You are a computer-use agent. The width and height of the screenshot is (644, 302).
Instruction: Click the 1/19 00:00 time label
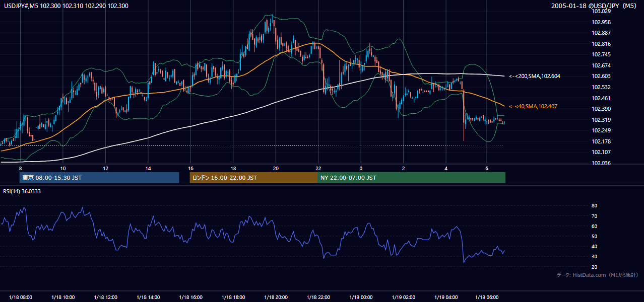tap(361, 297)
